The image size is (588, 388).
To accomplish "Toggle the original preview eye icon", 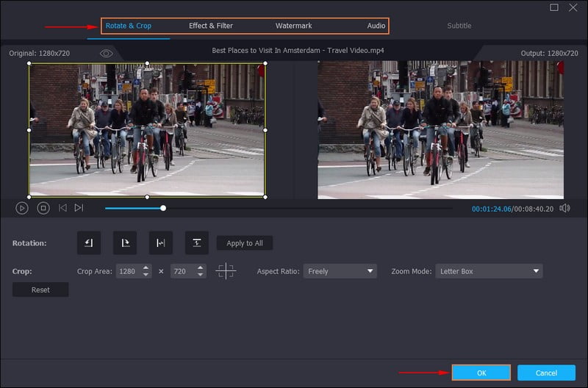I will click(x=107, y=54).
